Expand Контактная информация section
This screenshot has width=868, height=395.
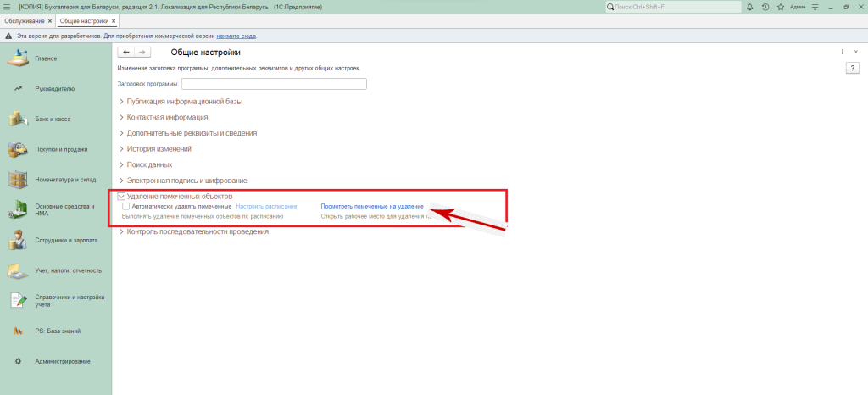[167, 117]
